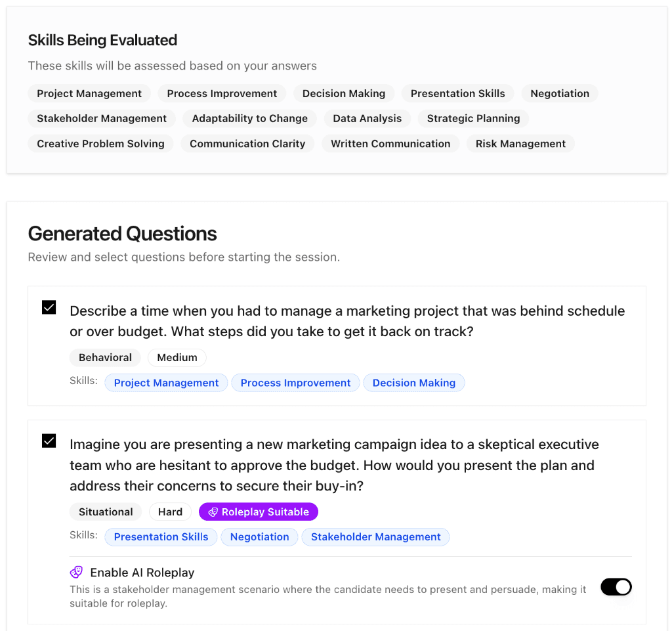
Task: Select the Medium difficulty label
Action: pyautogui.click(x=177, y=357)
